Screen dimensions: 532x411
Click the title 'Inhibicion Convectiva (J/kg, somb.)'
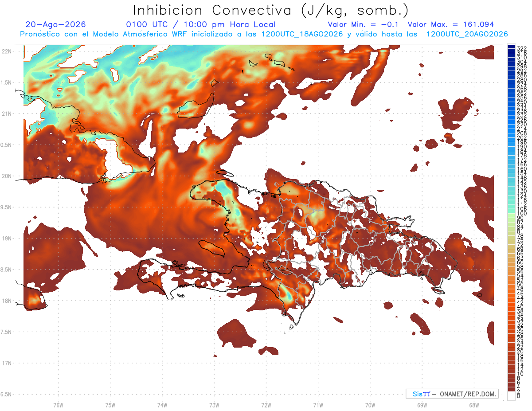tap(271, 11)
